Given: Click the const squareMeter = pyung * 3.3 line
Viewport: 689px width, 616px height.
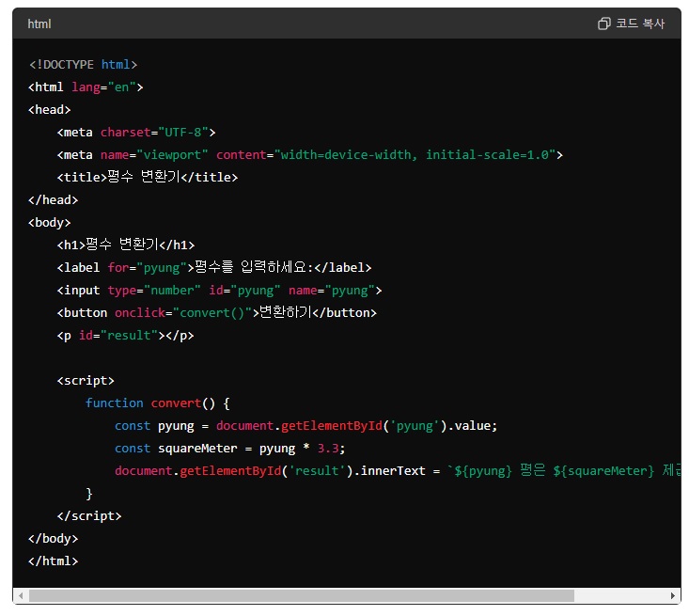Looking at the screenshot, I should tap(229, 449).
